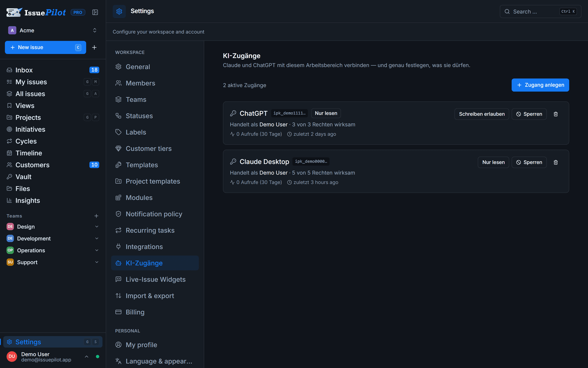
Task: Create a New issue
Action: (x=45, y=47)
